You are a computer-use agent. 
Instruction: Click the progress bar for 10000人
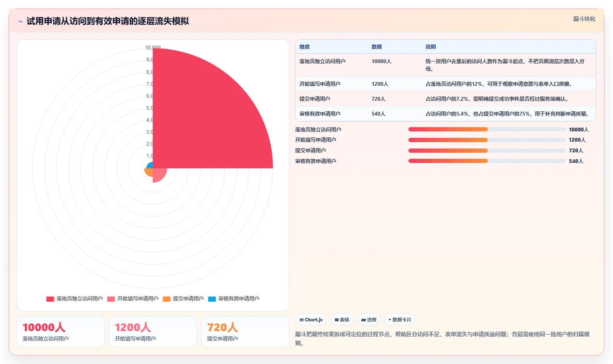(487, 129)
